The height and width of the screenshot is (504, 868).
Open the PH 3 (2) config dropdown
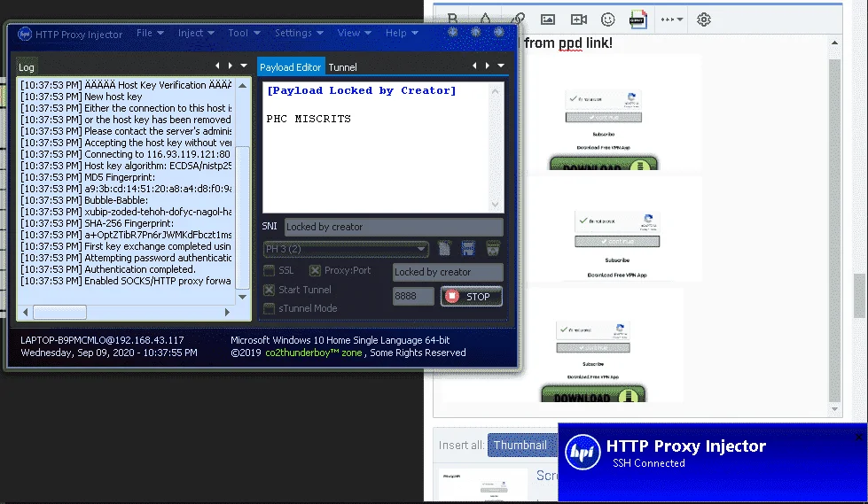[346, 249]
